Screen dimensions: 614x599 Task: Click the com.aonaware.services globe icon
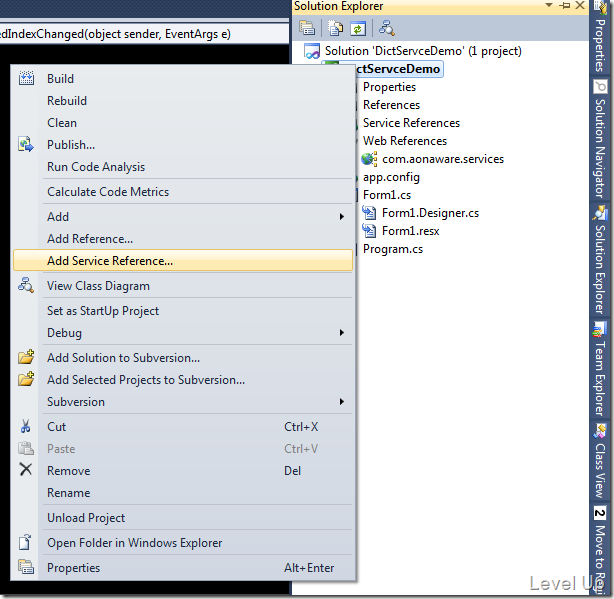click(x=369, y=159)
